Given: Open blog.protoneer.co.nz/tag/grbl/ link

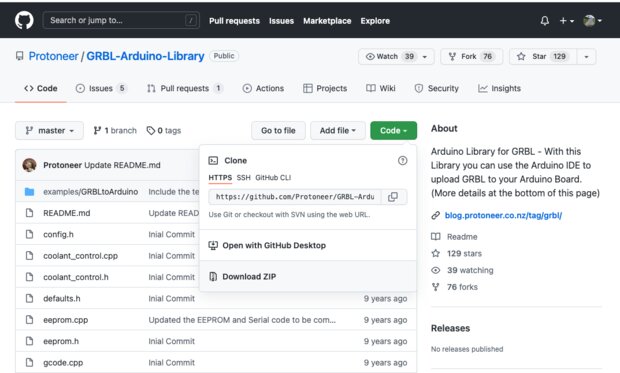Looking at the screenshot, I should [503, 216].
